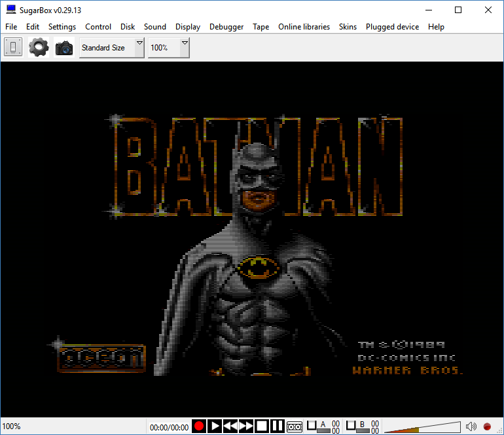Viewport: 504px width, 435px height.
Task: Minimize the SugarBox window
Action: (429, 10)
